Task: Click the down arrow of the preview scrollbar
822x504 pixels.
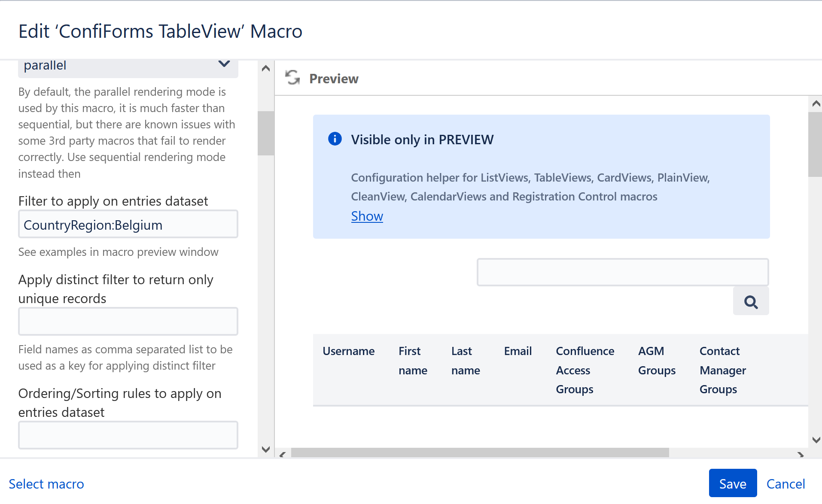Action: [x=816, y=440]
